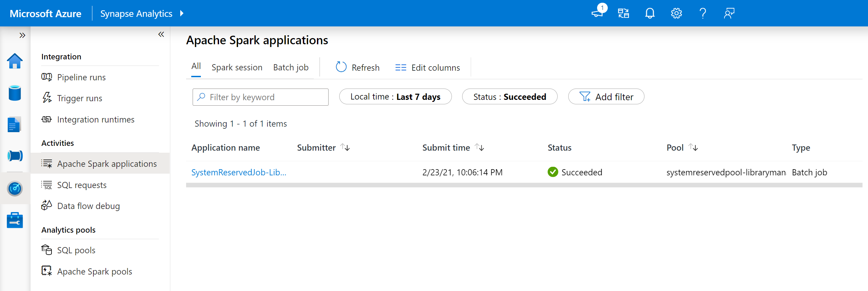
Task: Sort table by Submitter column
Action: click(x=345, y=148)
